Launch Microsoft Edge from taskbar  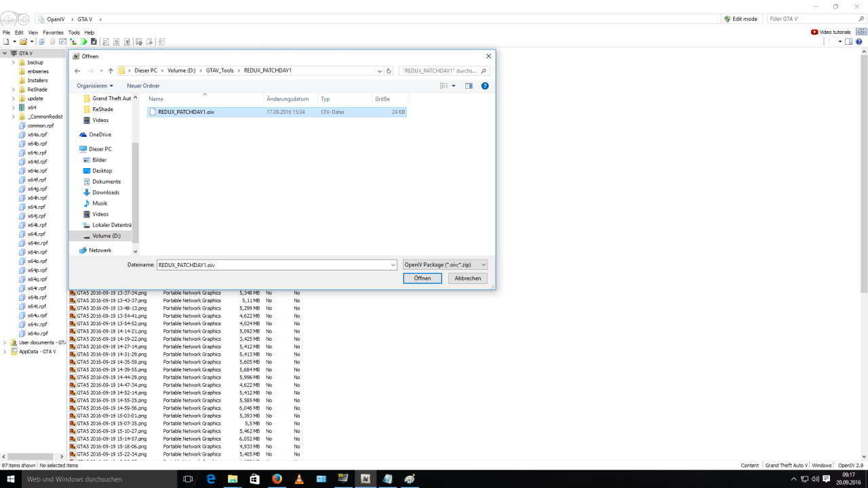[211, 479]
